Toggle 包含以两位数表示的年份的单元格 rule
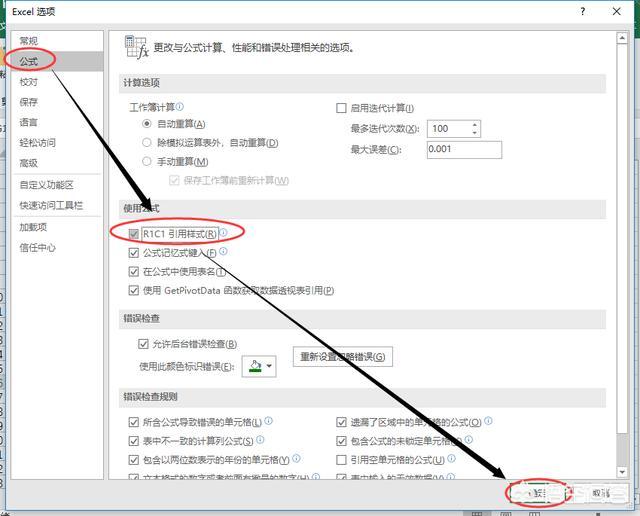Viewport: 640px width, 516px height. coord(133,460)
